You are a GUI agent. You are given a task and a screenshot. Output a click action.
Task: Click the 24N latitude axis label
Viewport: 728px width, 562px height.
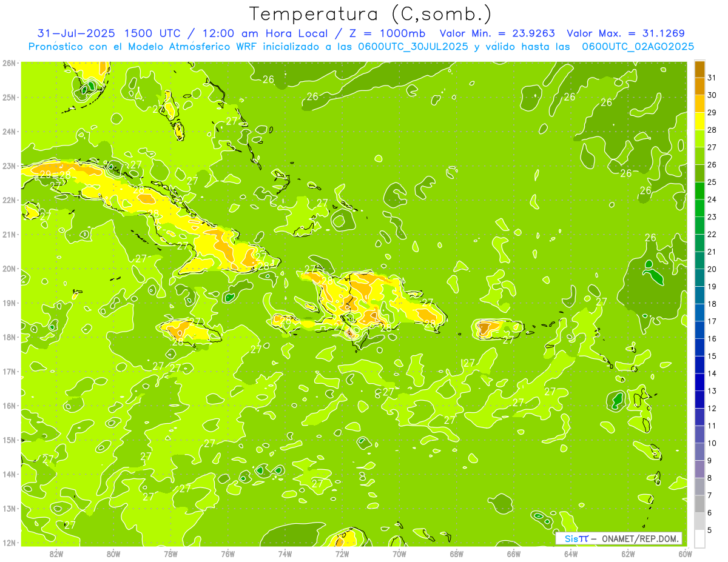coord(8,132)
